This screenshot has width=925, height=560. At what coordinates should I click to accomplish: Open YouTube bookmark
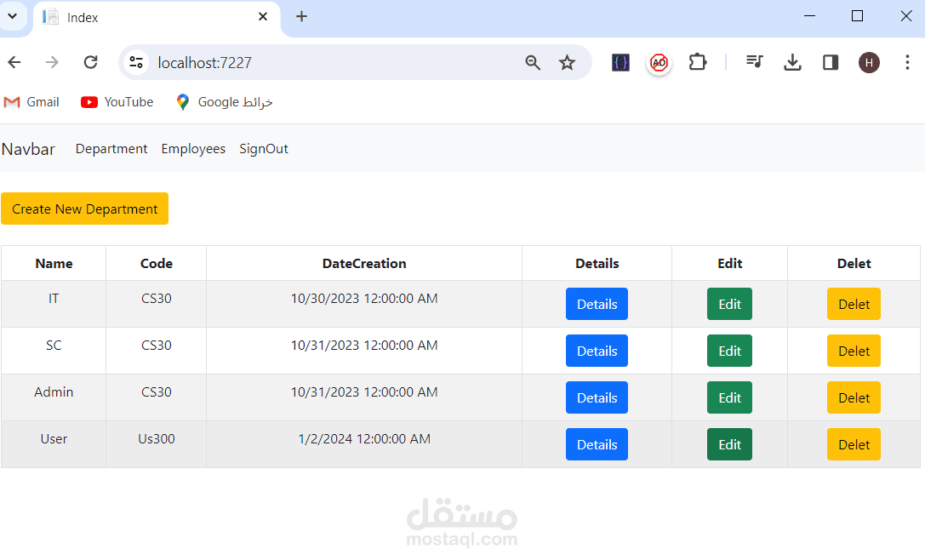pyautogui.click(x=117, y=102)
